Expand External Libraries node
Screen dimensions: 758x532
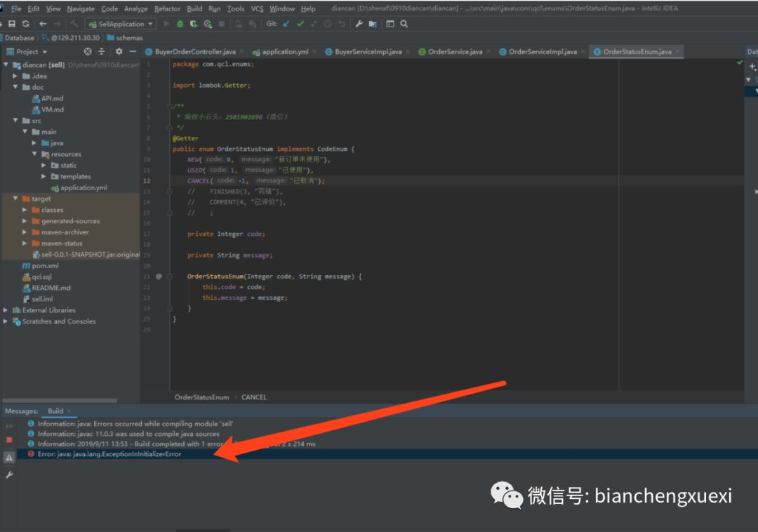(6, 310)
